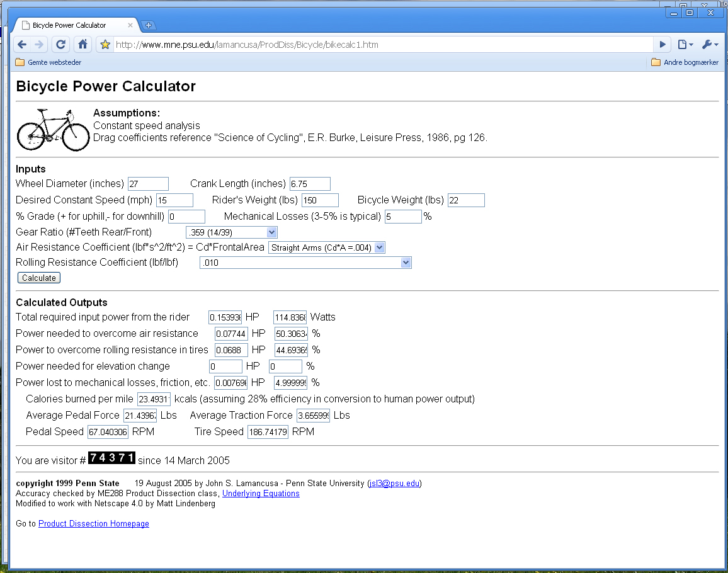This screenshot has height=573, width=728.
Task: Open the Rolling Resistance Coefficient dropdown
Action: coord(305,263)
